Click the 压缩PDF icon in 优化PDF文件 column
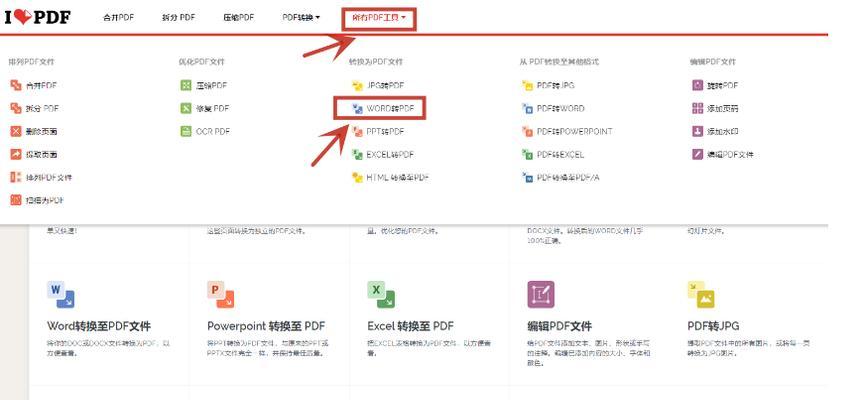The width and height of the screenshot is (865, 400). point(186,86)
